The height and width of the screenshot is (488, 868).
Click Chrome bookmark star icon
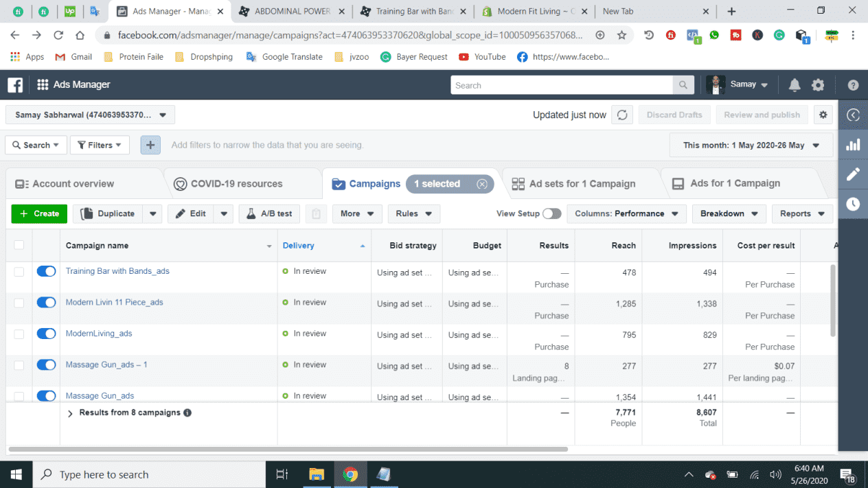621,35
